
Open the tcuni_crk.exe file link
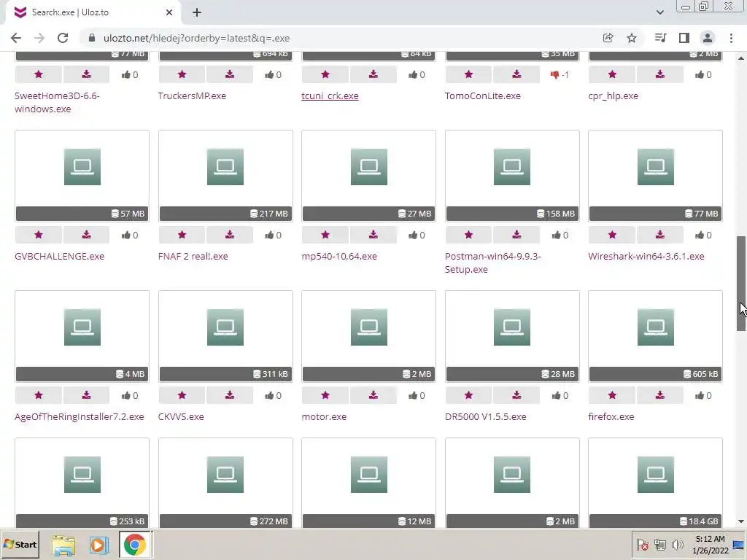click(330, 96)
